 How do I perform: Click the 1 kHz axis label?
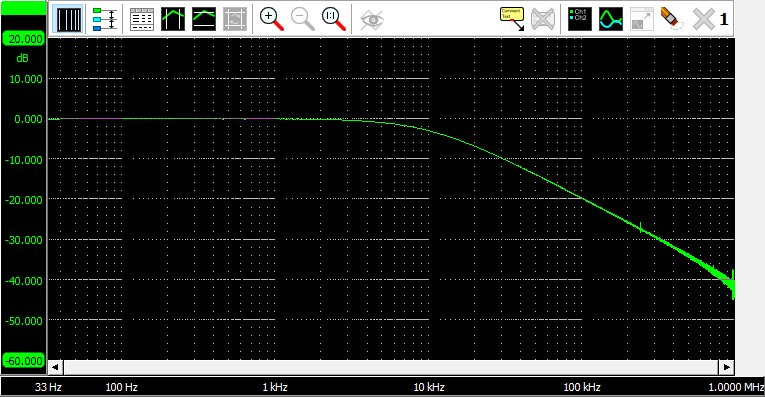click(x=275, y=387)
